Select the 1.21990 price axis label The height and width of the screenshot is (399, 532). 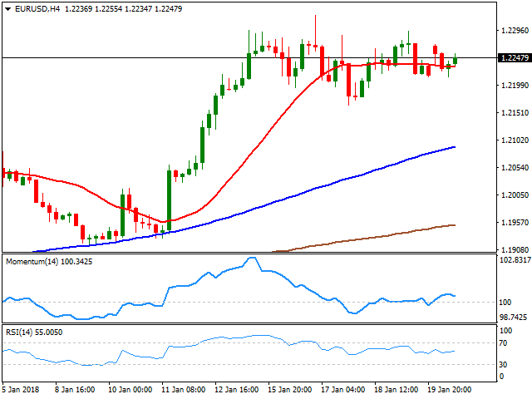coord(515,85)
